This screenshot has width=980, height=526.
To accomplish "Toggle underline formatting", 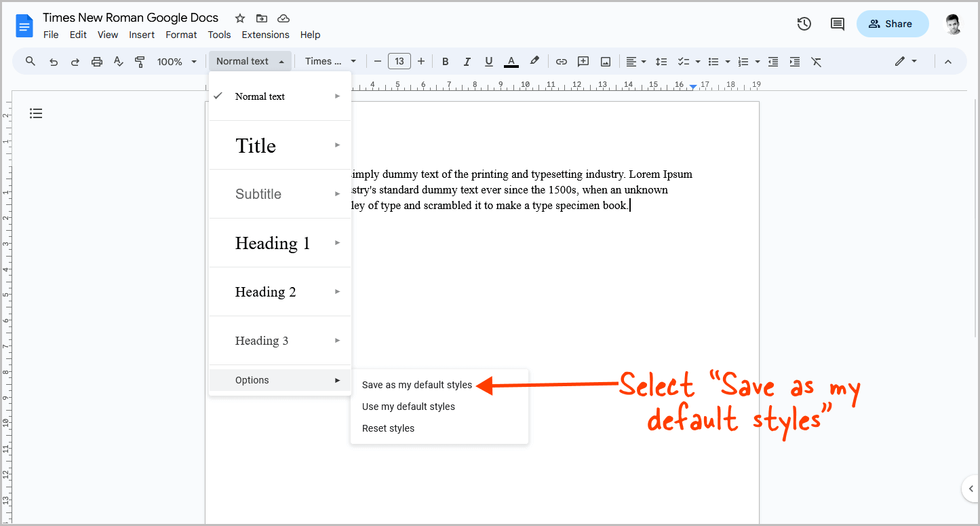I will click(x=488, y=61).
